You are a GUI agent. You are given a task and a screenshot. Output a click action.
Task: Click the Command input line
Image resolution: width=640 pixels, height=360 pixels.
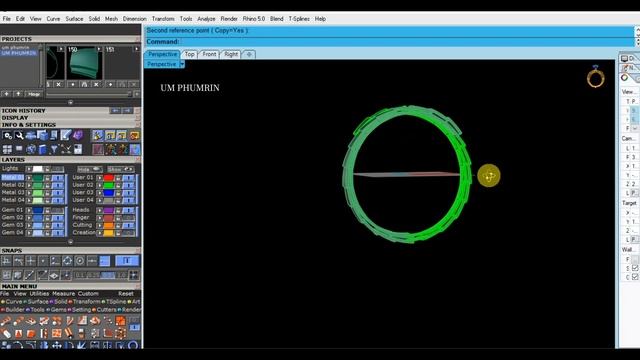tap(388, 42)
